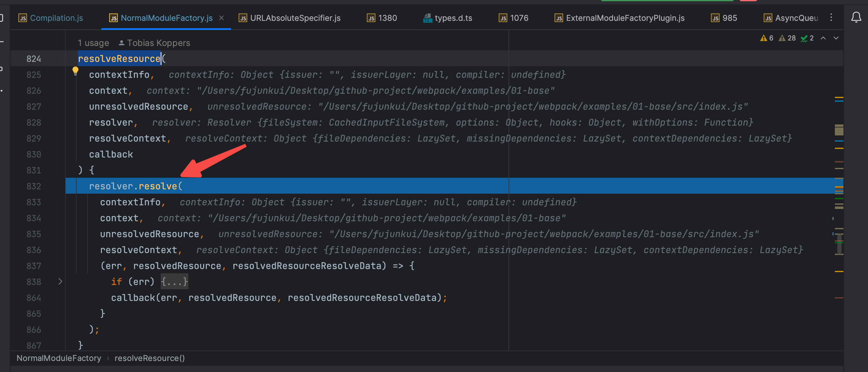Click resolveResource() breadcrumb item
This screenshot has height=372, width=868.
(149, 358)
